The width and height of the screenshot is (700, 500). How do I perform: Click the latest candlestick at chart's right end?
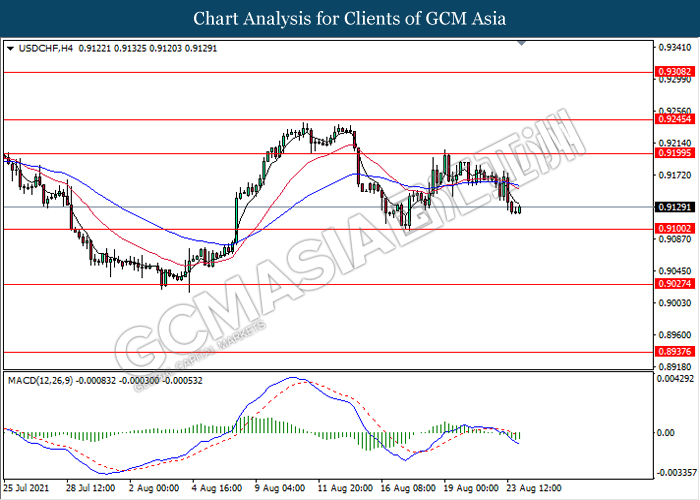click(519, 209)
